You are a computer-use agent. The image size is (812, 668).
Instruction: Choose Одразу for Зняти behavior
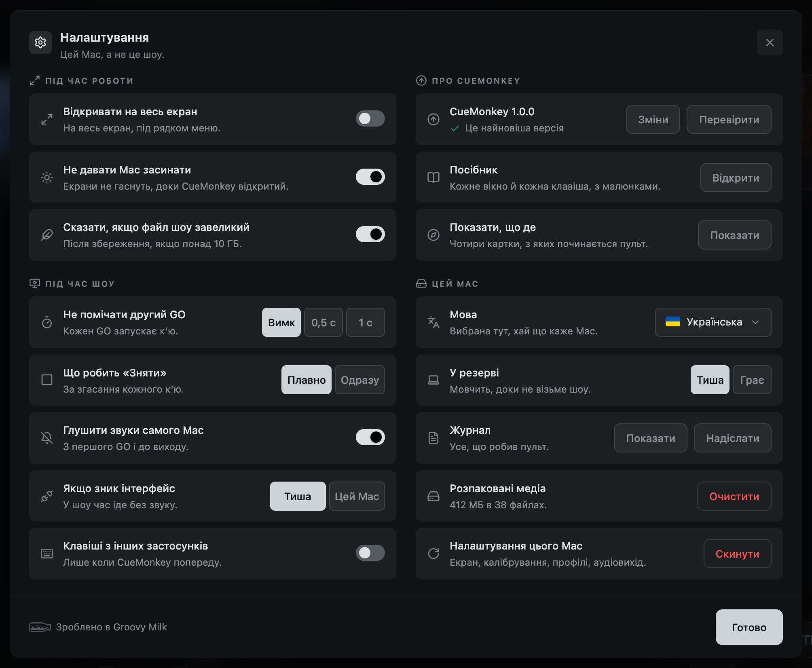360,380
